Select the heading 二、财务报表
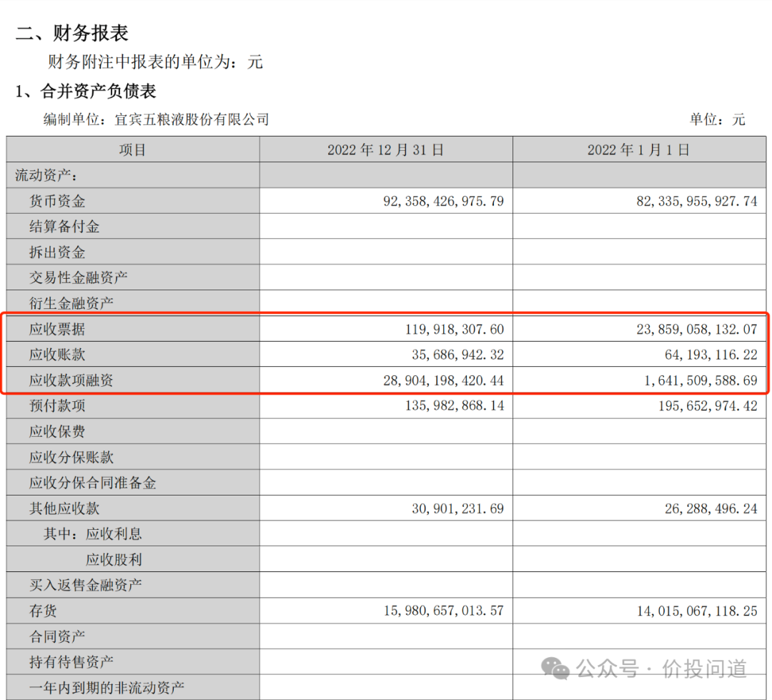This screenshot has height=700, width=772. tap(72, 33)
